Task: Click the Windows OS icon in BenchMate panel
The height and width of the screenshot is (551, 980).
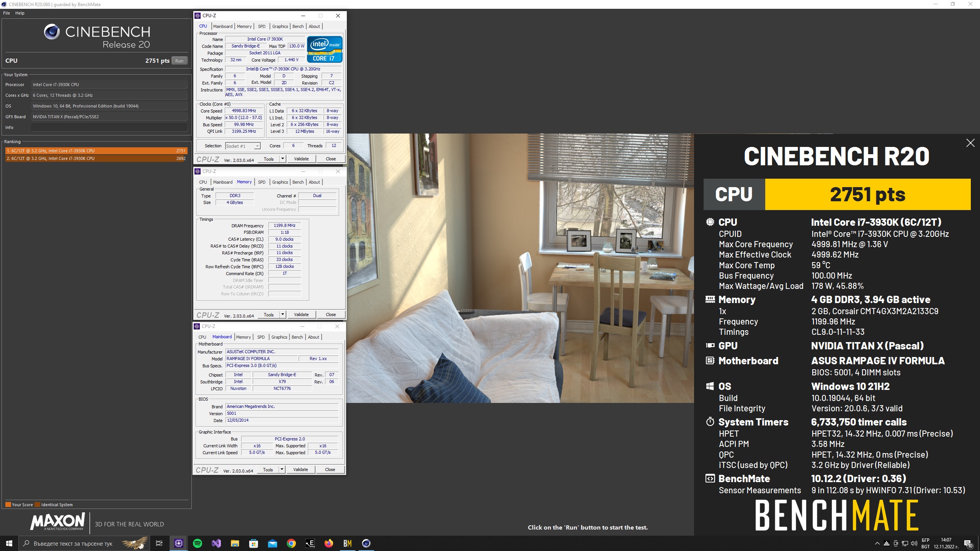Action: [710, 386]
